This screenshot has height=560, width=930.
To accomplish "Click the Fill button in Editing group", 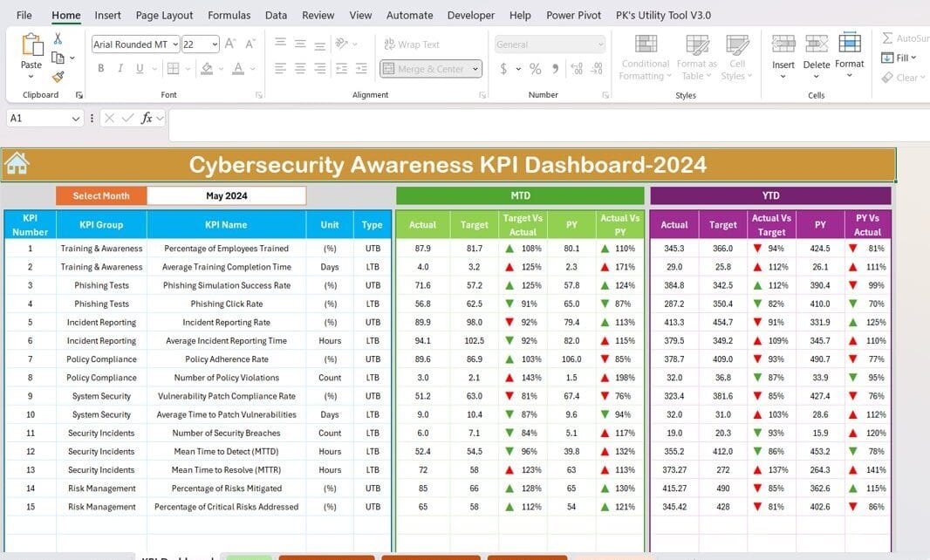I will (897, 58).
